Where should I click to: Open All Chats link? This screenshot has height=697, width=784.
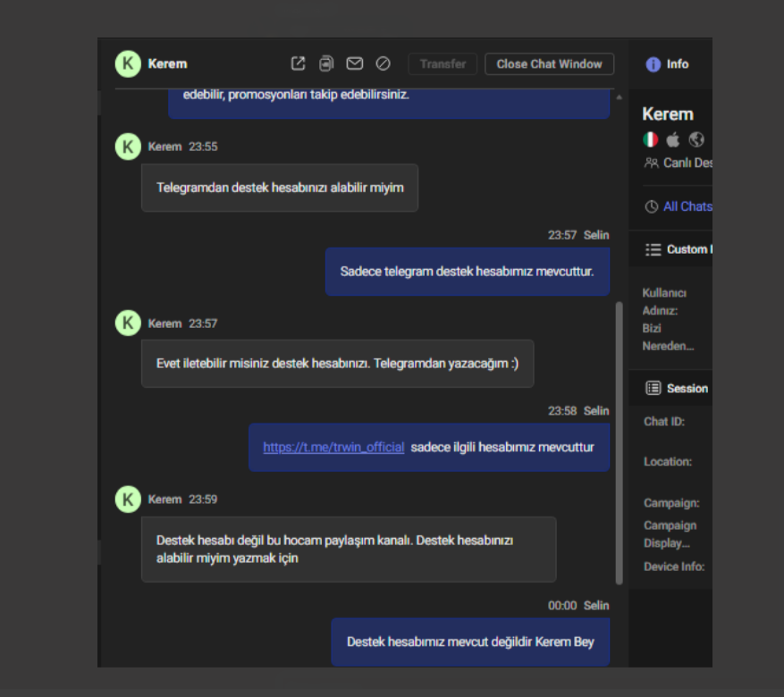[687, 206]
